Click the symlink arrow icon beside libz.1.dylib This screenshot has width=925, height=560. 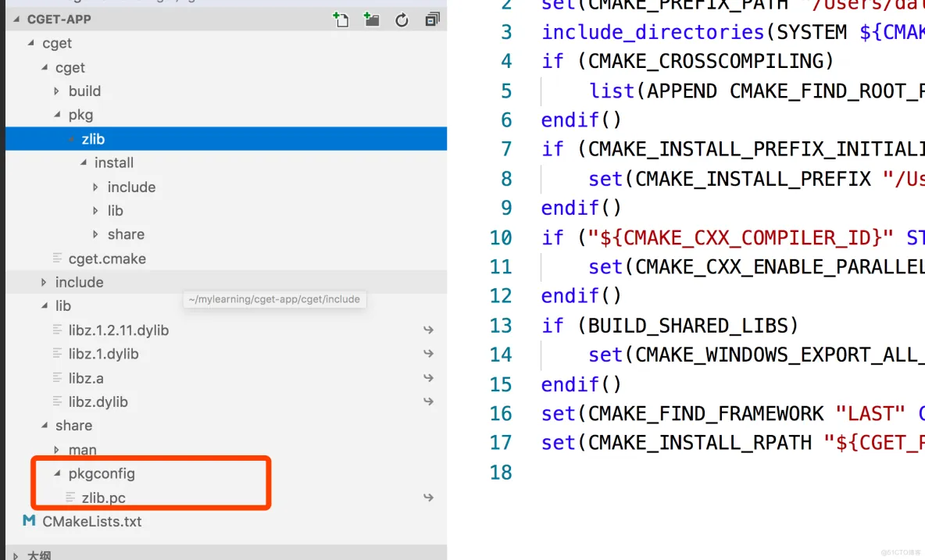click(x=428, y=354)
